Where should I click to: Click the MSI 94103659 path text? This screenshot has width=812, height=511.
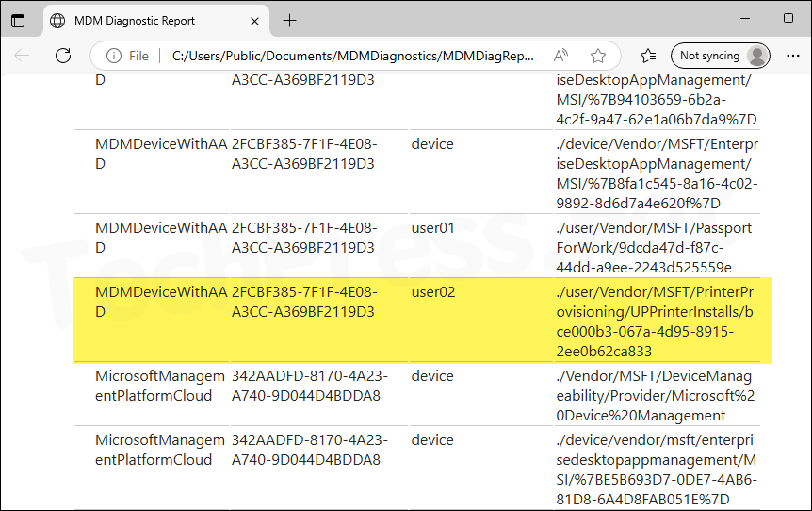point(657,100)
